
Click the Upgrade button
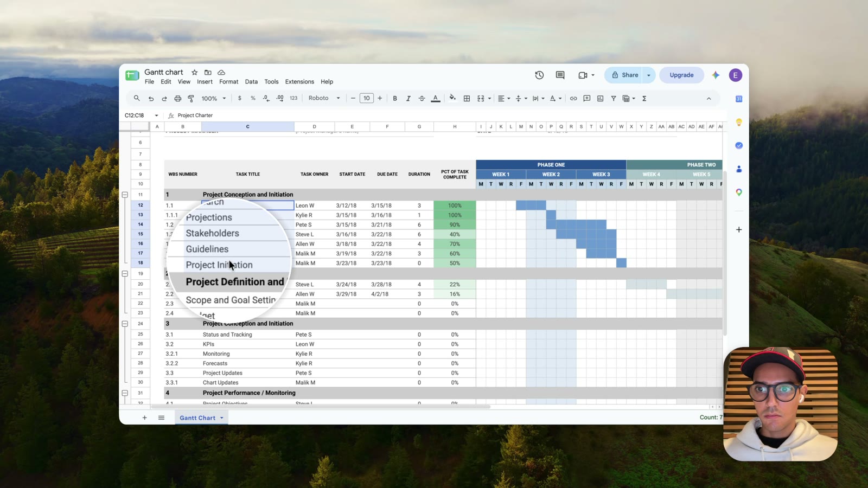pos(681,75)
